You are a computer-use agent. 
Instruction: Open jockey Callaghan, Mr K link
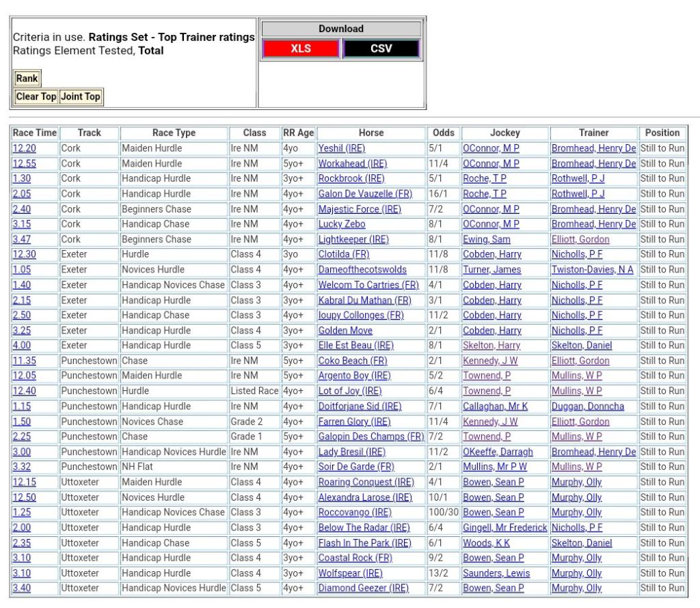point(495,406)
